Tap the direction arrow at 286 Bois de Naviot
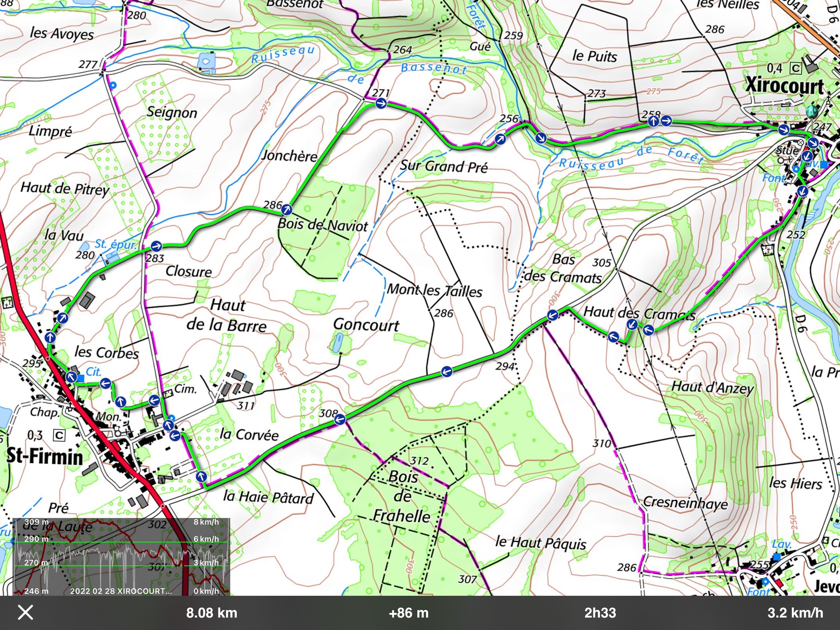 coord(287,210)
